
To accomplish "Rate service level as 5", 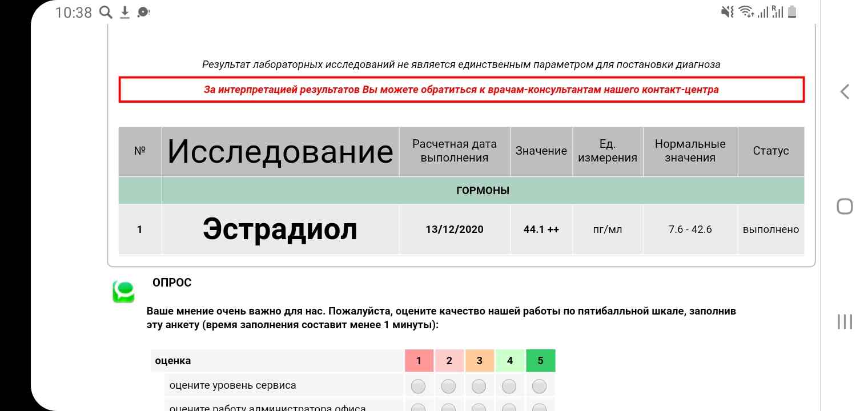I will point(539,386).
